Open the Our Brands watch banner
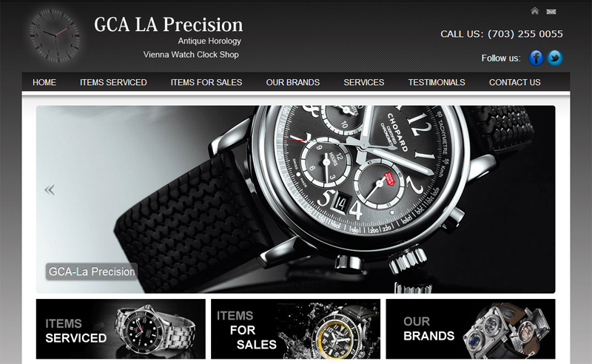The height and width of the screenshot is (364, 592). coord(471,329)
